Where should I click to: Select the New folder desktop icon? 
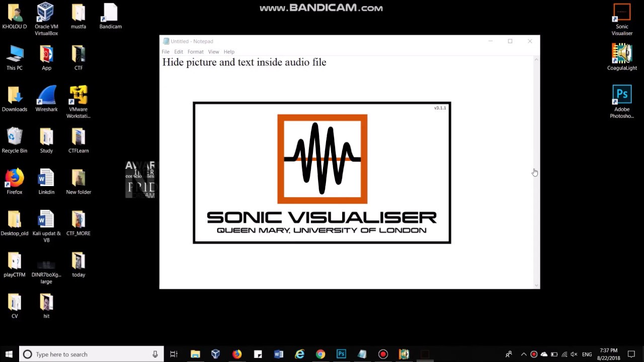[x=78, y=182]
